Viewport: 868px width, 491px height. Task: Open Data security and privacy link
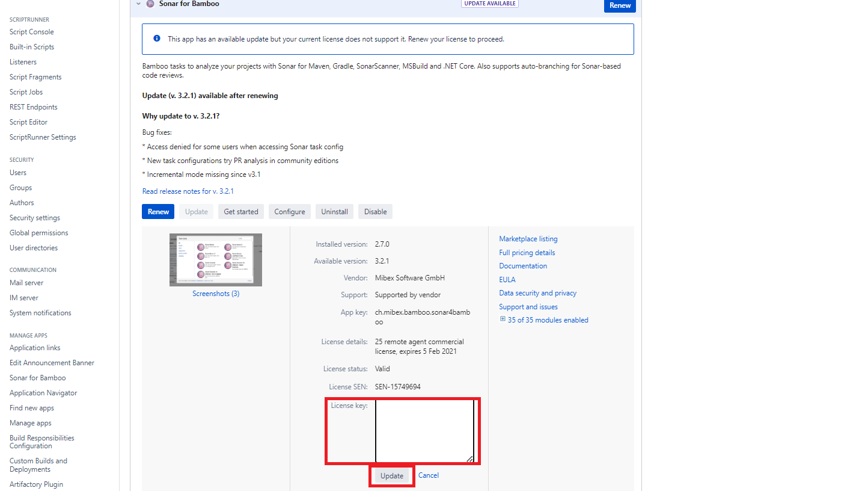tap(538, 293)
